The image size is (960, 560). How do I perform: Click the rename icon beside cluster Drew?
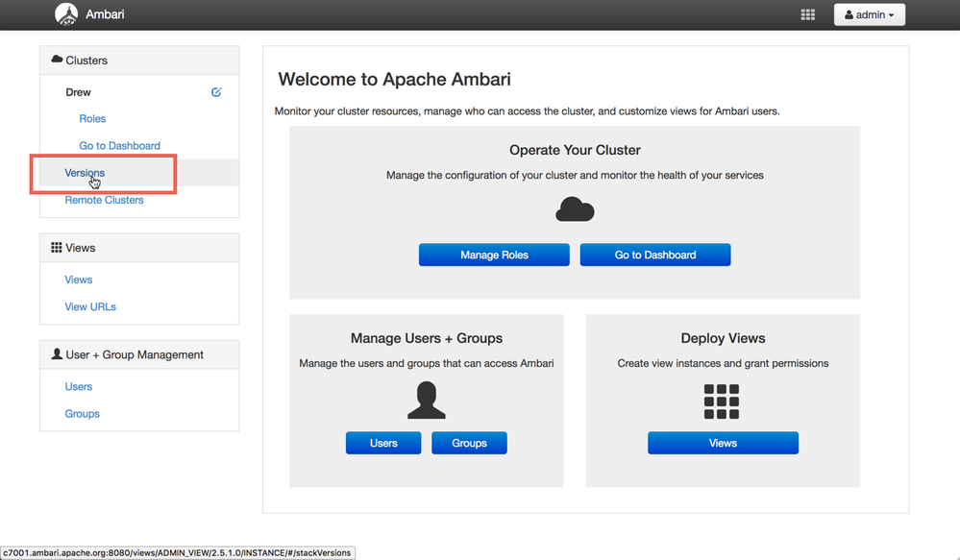click(x=216, y=91)
